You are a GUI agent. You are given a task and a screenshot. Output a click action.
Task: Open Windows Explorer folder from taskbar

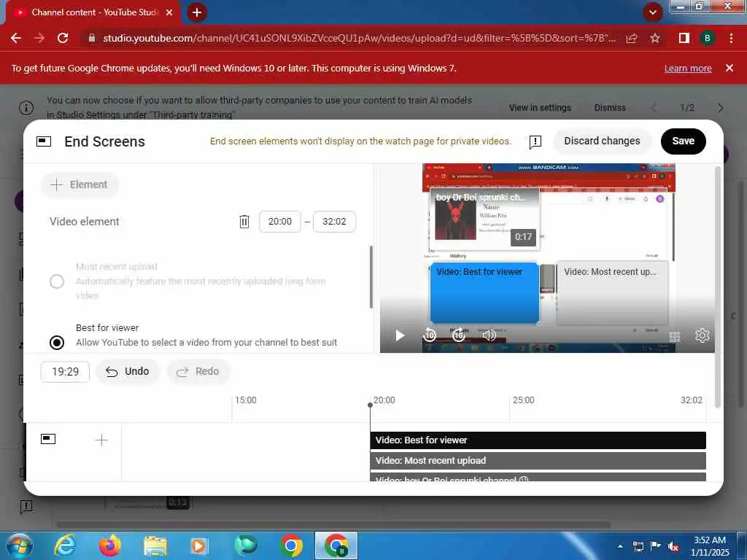(x=155, y=546)
